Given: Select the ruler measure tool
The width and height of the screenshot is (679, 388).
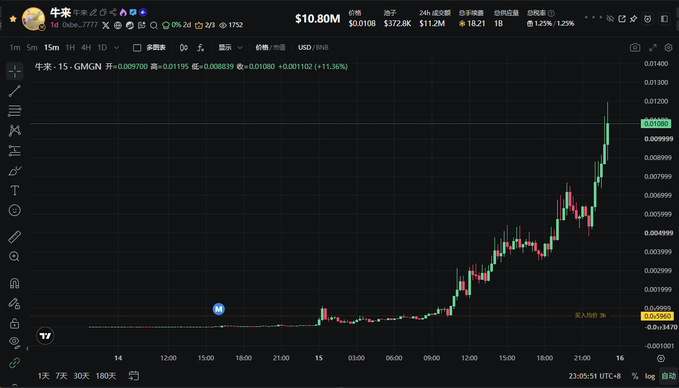Looking at the screenshot, I should pyautogui.click(x=15, y=236).
